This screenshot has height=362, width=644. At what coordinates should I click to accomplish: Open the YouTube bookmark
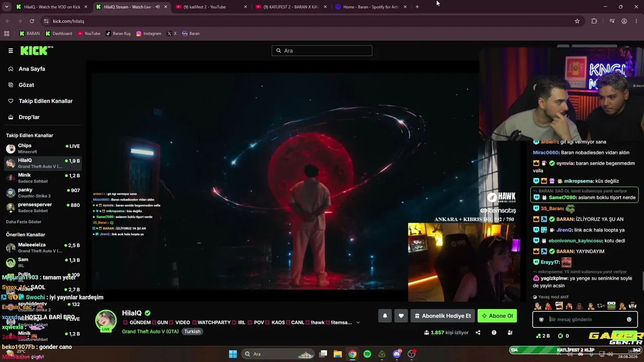point(89,34)
